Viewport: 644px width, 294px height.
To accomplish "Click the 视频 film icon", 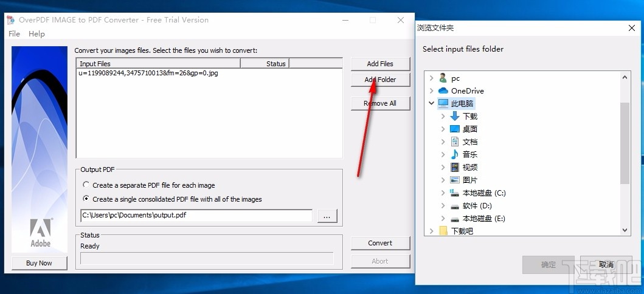I will tap(455, 167).
